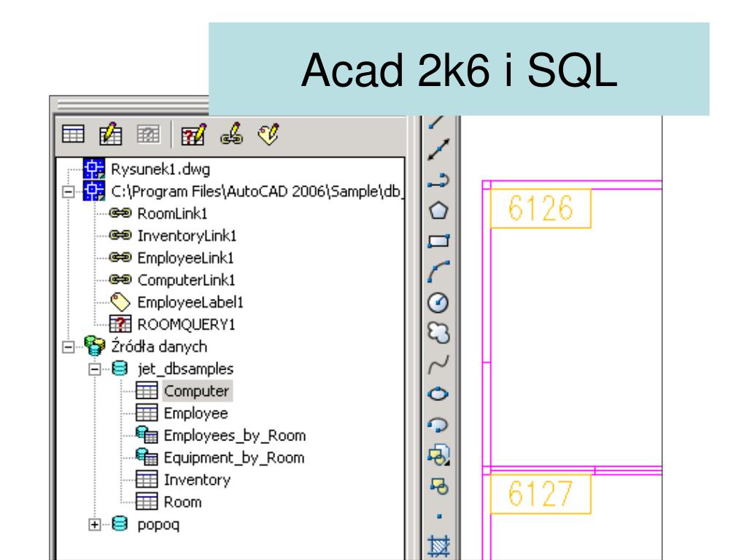Select the Źródła danych node
747x560 pixels.
pyautogui.click(x=159, y=346)
